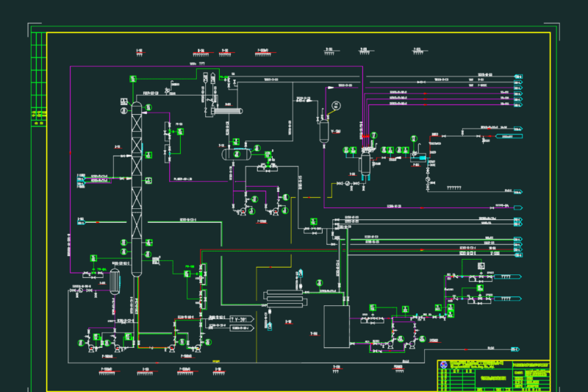The height and width of the screenshot is (392, 588).
Task: Select the green instrument box above the reflux drum
Action: click(x=236, y=141)
